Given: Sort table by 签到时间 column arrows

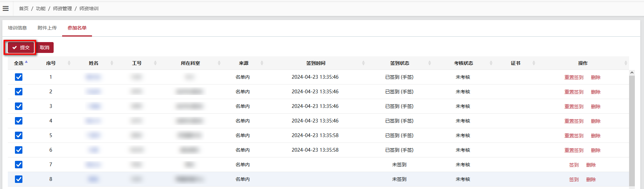Looking at the screenshot, I should click(x=363, y=63).
